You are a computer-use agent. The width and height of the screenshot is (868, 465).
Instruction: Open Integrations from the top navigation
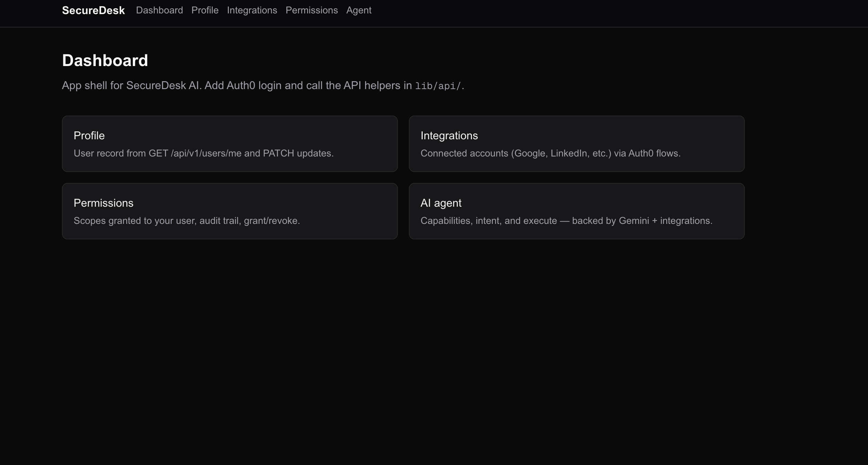pyautogui.click(x=252, y=10)
